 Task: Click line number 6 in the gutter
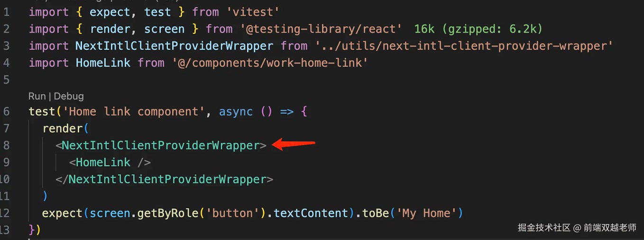(x=6, y=112)
